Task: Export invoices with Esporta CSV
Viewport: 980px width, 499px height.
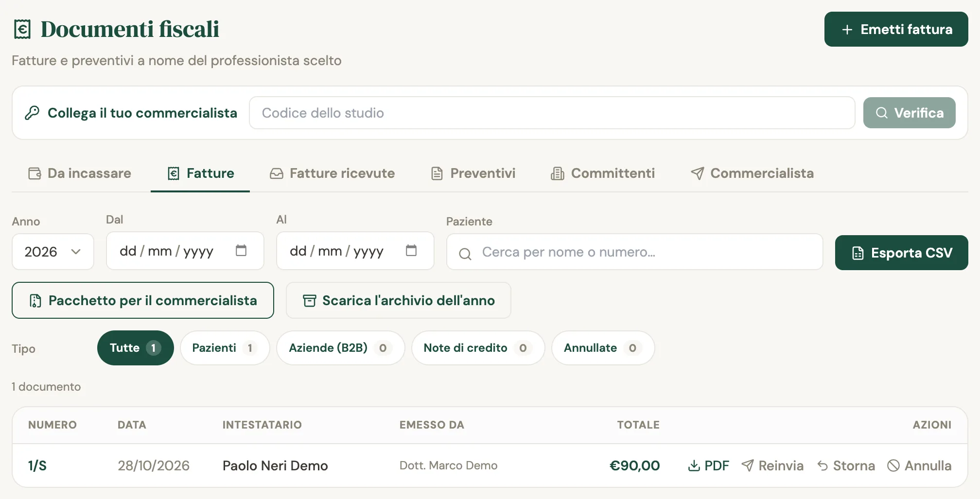Action: pyautogui.click(x=901, y=253)
